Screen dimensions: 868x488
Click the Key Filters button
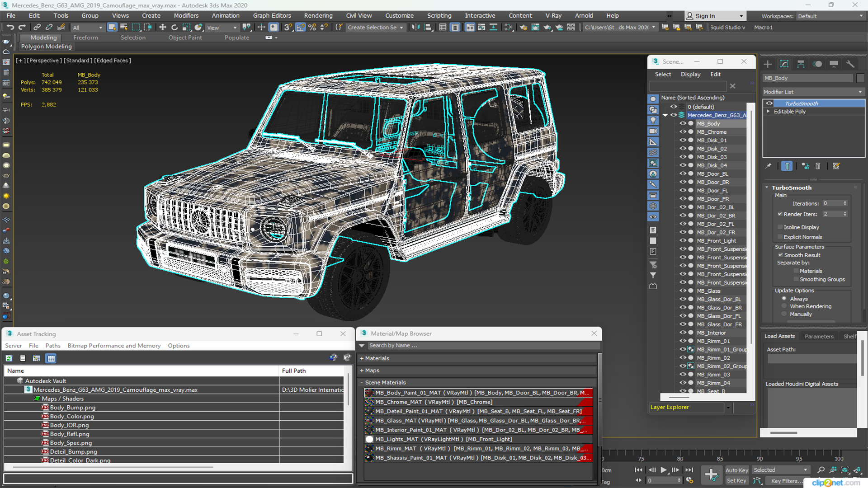tap(787, 481)
